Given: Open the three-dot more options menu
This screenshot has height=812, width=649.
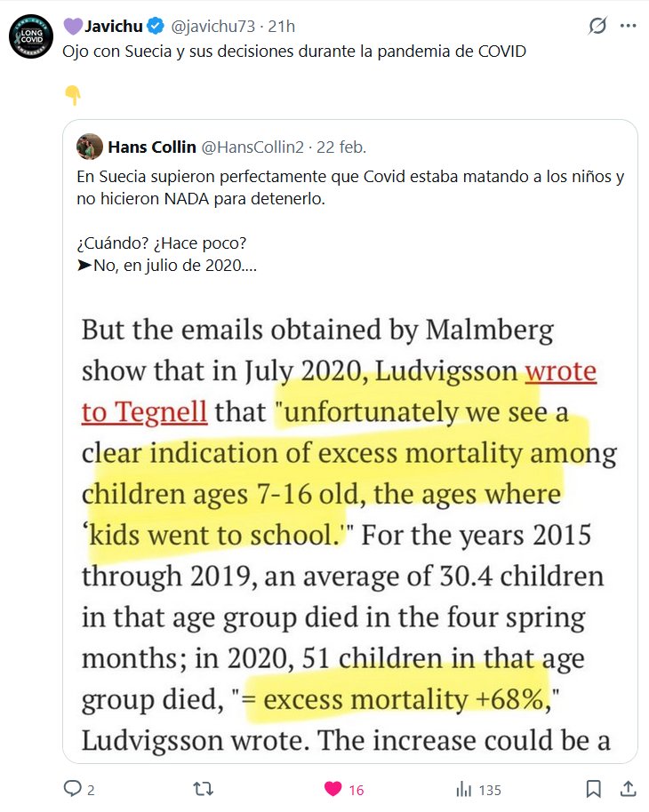Looking at the screenshot, I should tap(628, 27).
